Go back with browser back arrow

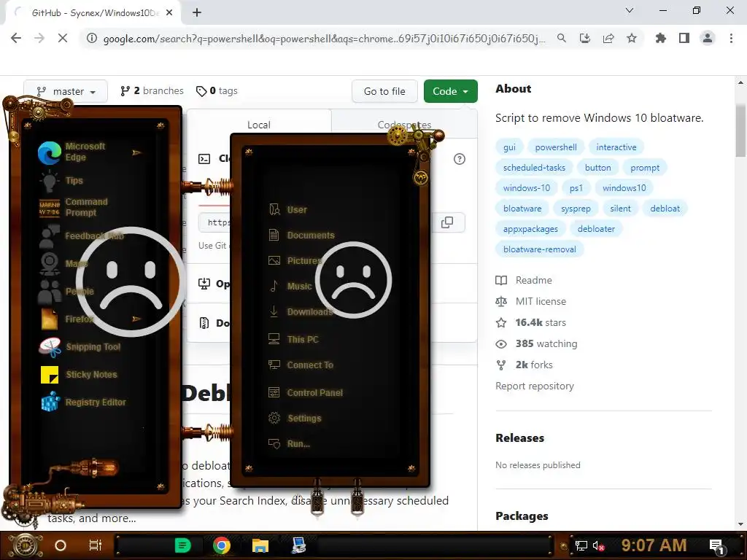[16, 38]
